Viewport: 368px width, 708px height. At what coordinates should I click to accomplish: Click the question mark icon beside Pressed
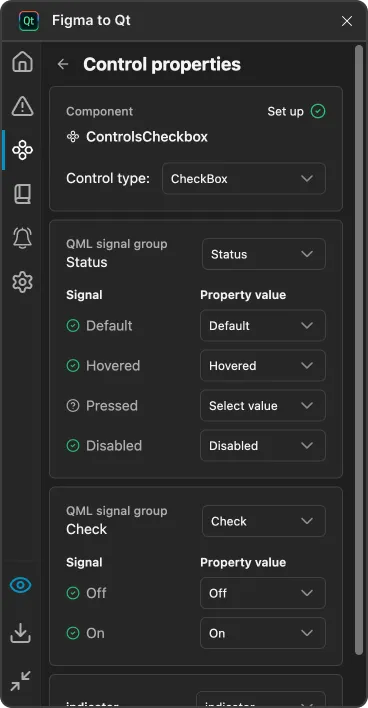click(73, 405)
